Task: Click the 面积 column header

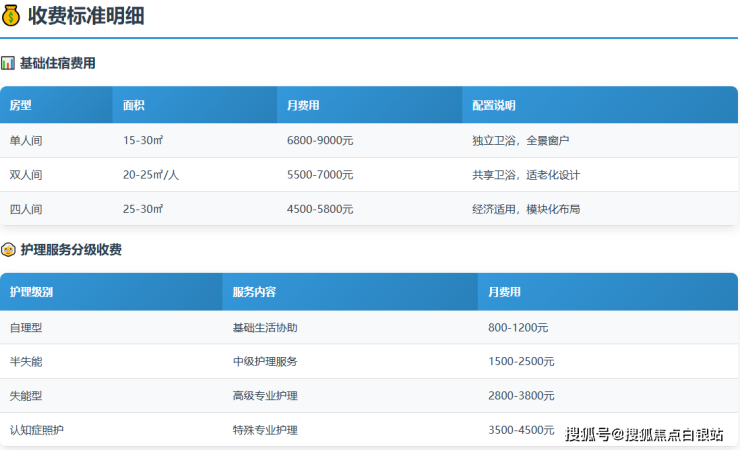Action: coord(134,105)
